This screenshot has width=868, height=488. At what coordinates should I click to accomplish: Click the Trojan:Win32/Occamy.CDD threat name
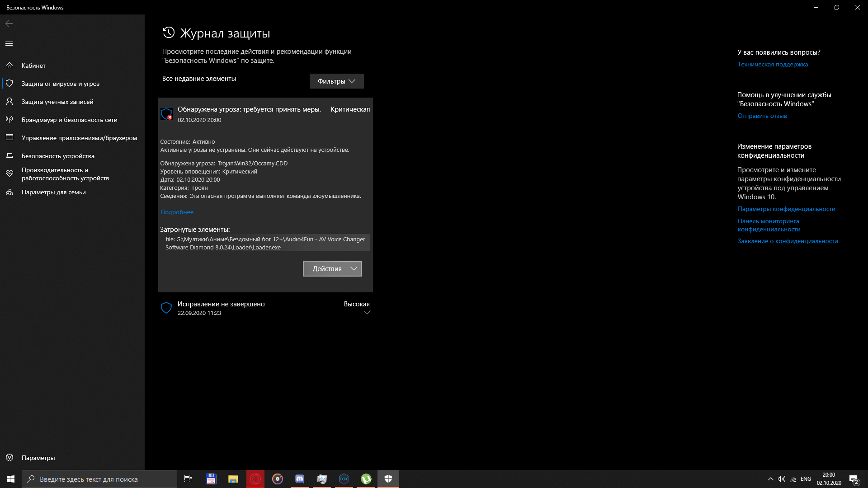pos(253,163)
